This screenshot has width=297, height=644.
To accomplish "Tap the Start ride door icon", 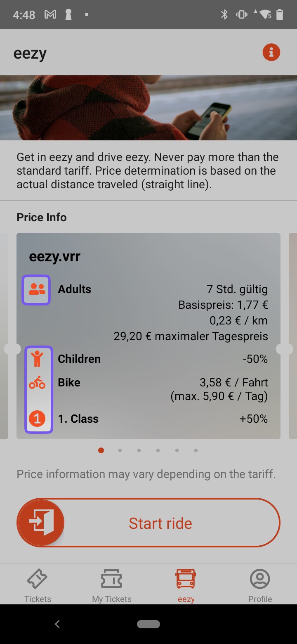I will 41,523.
